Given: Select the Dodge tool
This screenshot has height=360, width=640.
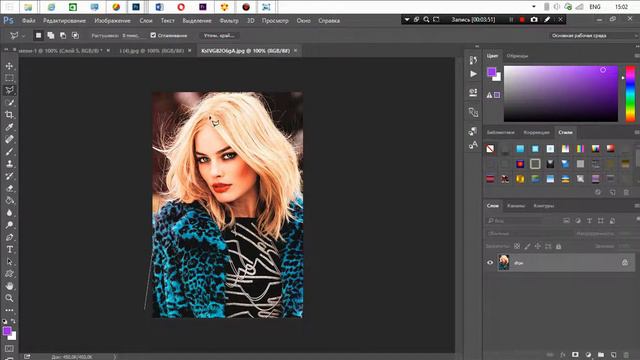Looking at the screenshot, I should click(9, 225).
